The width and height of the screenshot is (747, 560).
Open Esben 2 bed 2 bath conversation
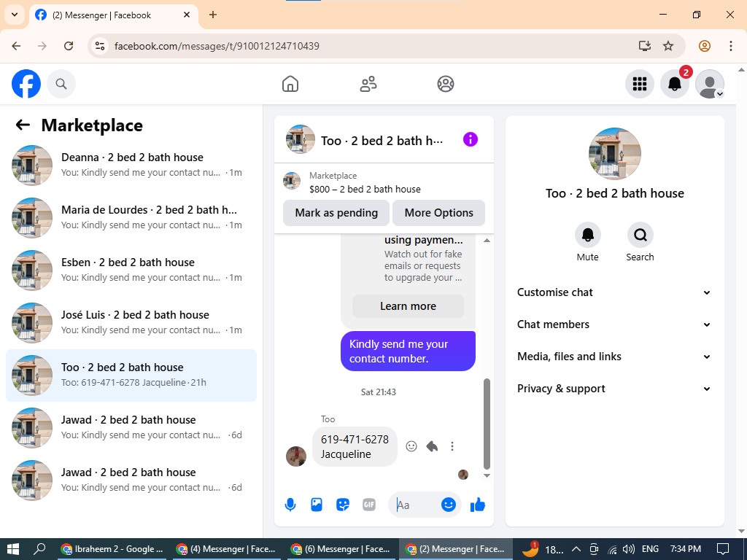pos(131,270)
